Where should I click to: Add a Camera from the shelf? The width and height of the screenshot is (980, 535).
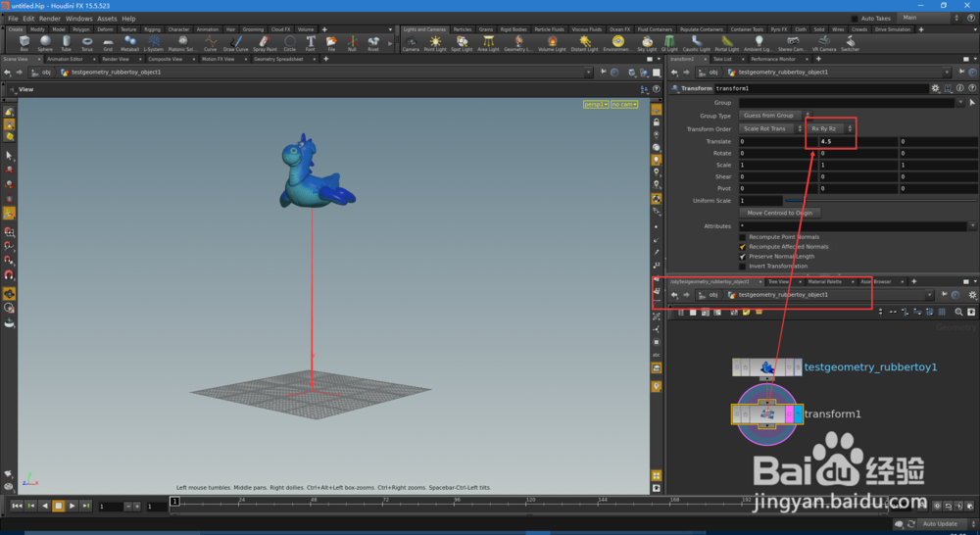(x=411, y=44)
